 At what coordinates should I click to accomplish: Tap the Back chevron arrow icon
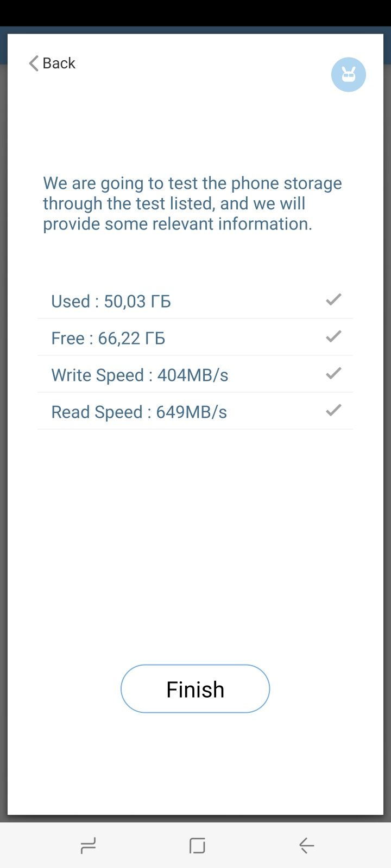click(x=34, y=63)
